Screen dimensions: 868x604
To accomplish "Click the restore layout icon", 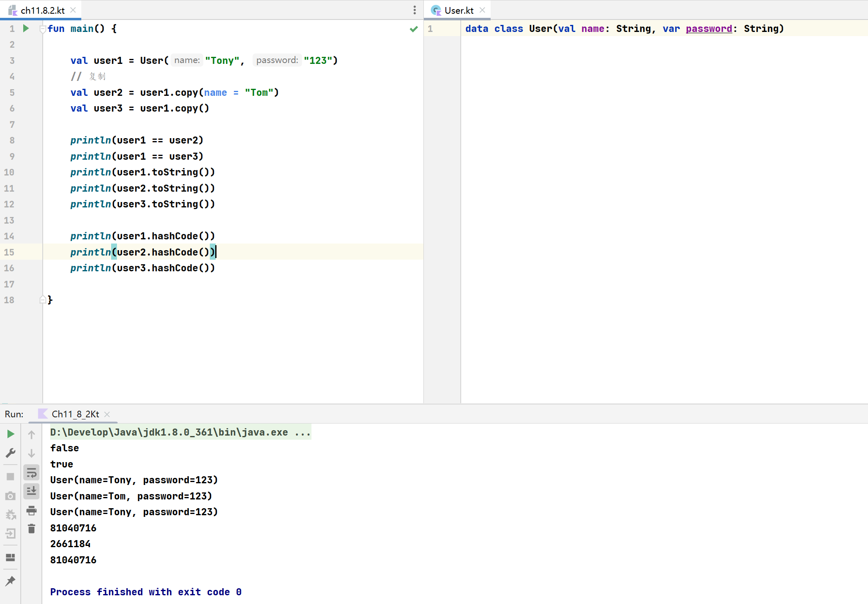I will 11,557.
